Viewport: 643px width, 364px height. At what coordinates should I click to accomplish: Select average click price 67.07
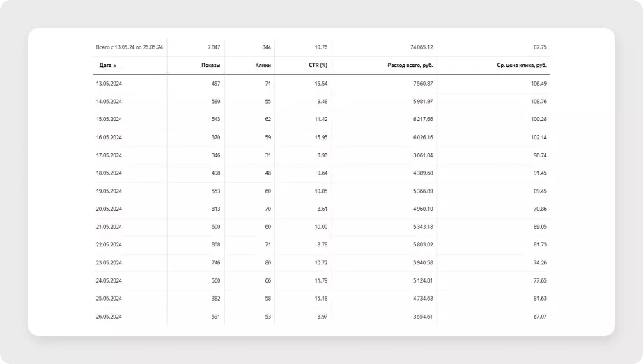540,317
